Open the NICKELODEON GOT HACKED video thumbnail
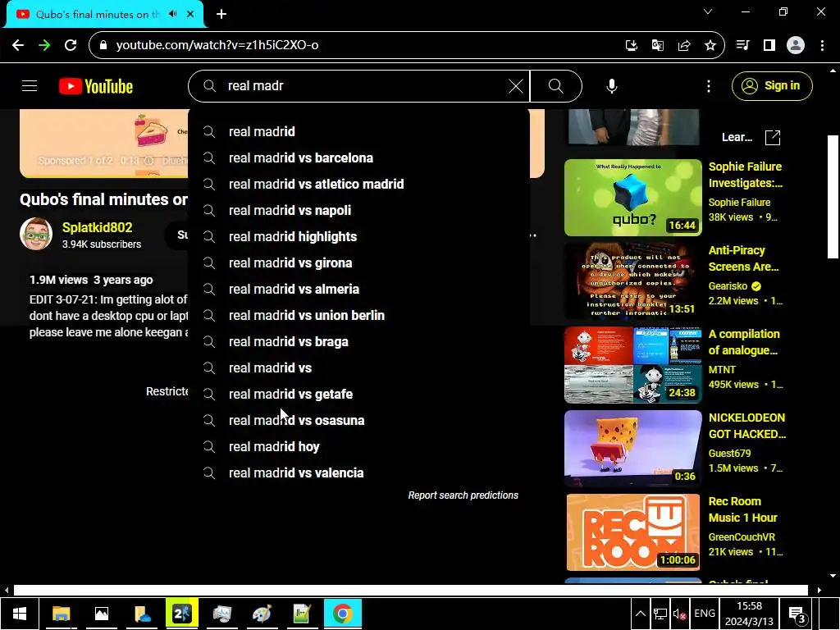The image size is (840, 630). (632, 449)
